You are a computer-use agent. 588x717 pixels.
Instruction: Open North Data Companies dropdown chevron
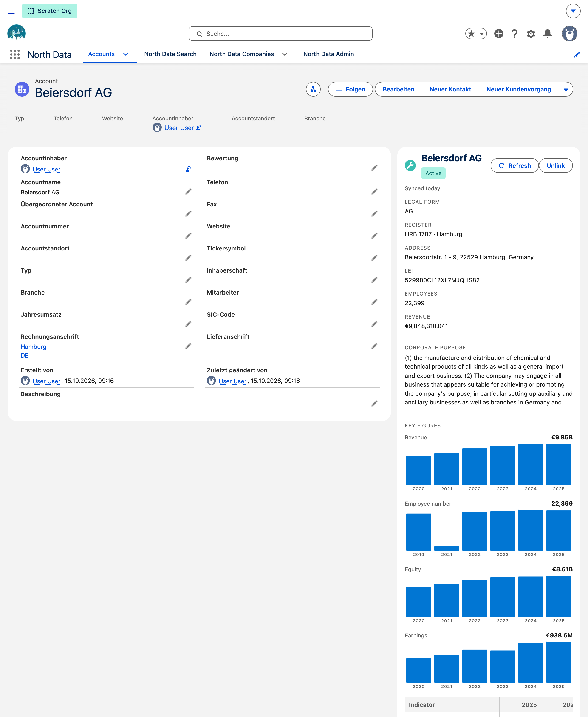[285, 54]
